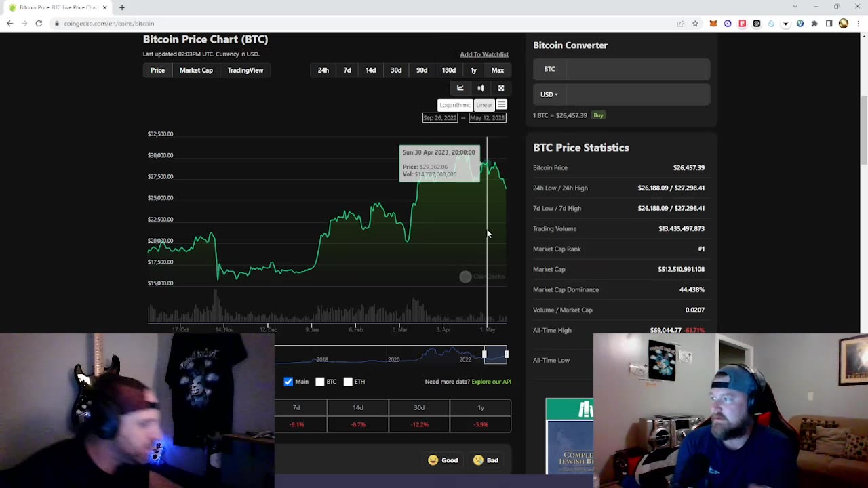Toggle browser side panel icon
Image resolution: width=868 pixels, height=488 pixels.
point(829,24)
